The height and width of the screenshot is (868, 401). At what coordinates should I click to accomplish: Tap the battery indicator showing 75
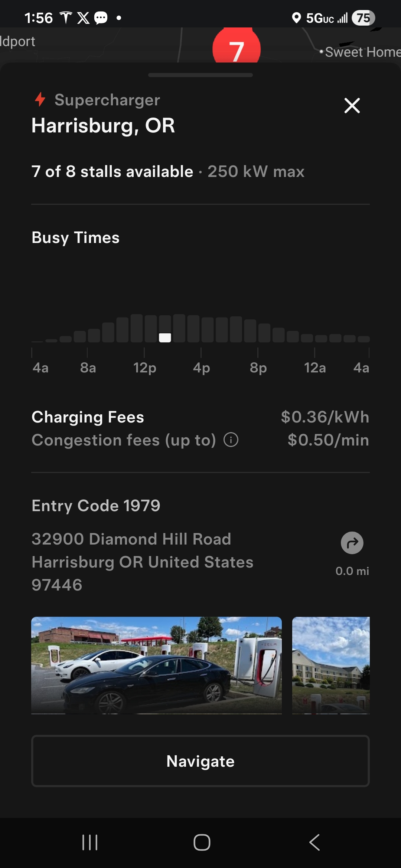(x=363, y=18)
